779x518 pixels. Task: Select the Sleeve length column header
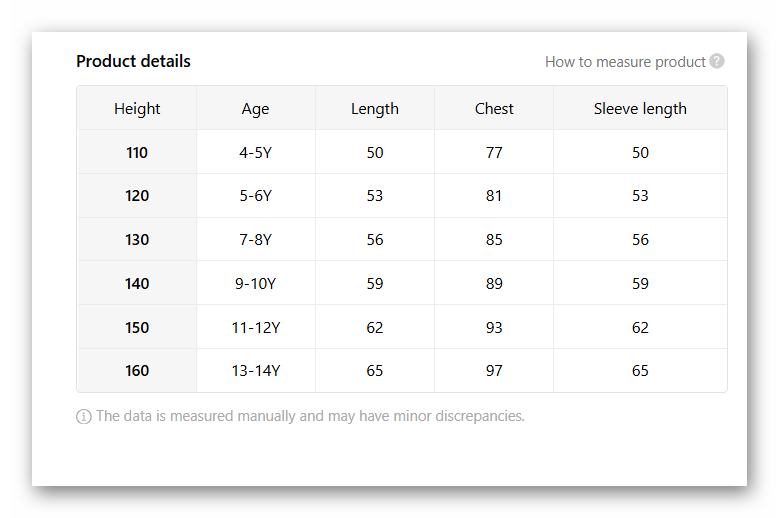click(x=640, y=109)
